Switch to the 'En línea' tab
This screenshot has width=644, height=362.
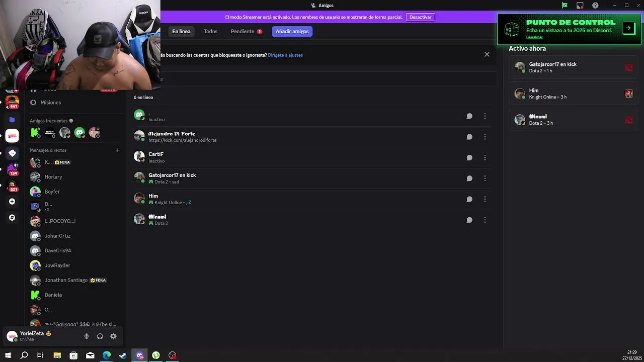(181, 31)
